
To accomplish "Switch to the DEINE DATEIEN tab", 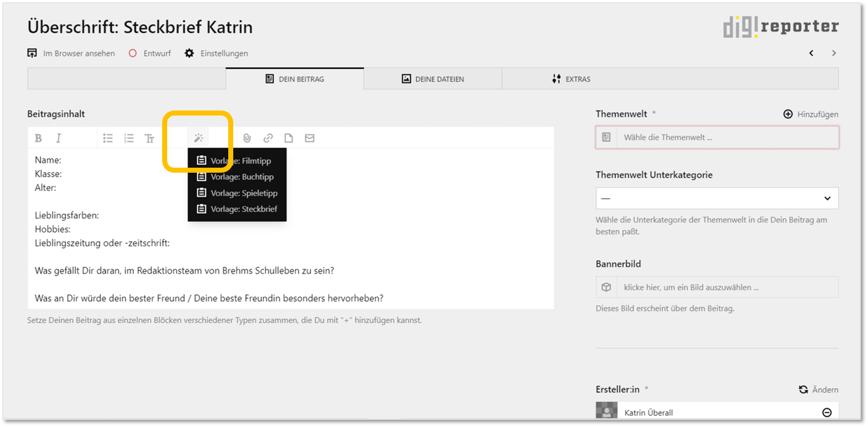I will [433, 79].
